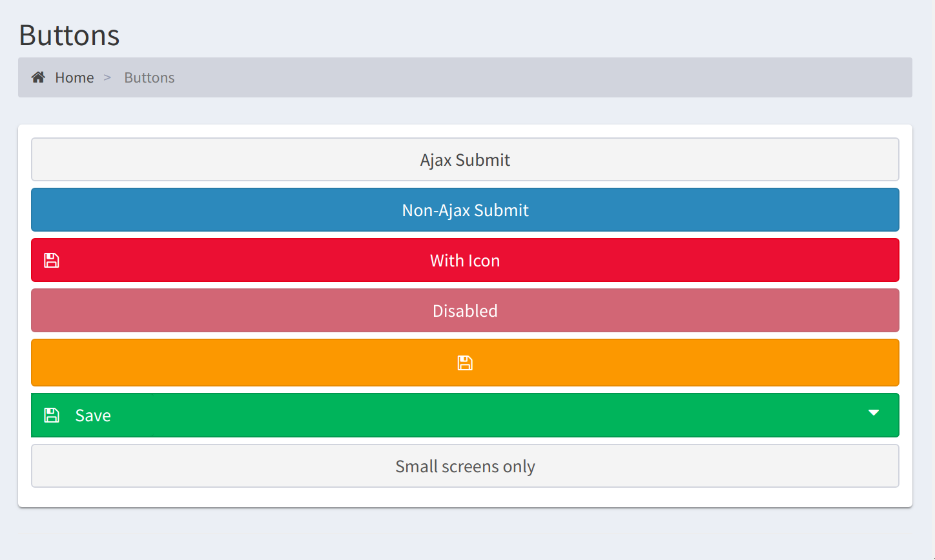The image size is (935, 560).
Task: Click the floppy disk icon beside Save
Action: (52, 415)
